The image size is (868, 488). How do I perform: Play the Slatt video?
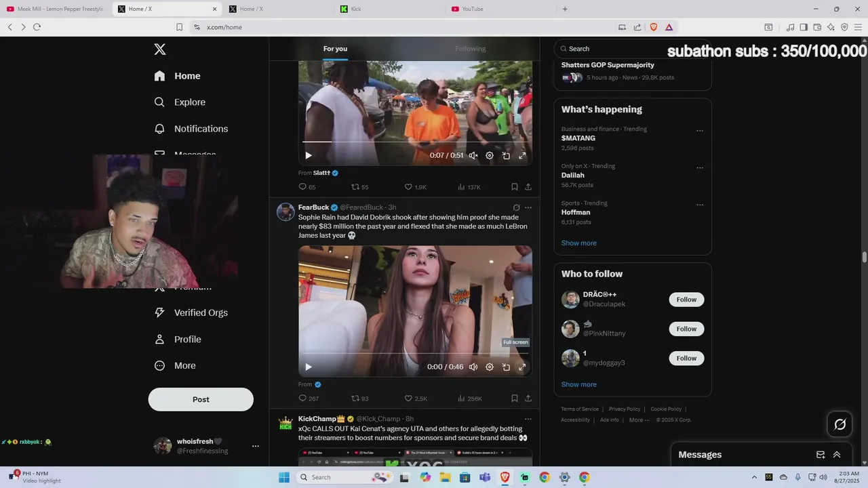(309, 155)
